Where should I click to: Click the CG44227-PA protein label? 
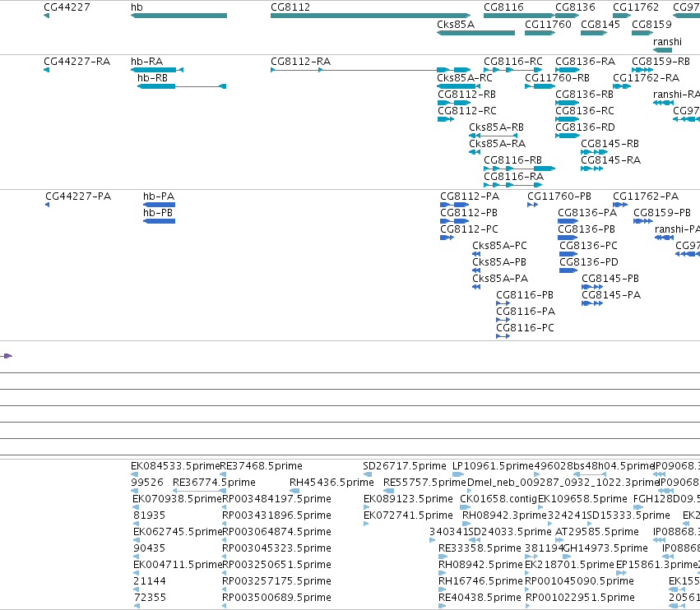click(x=78, y=196)
